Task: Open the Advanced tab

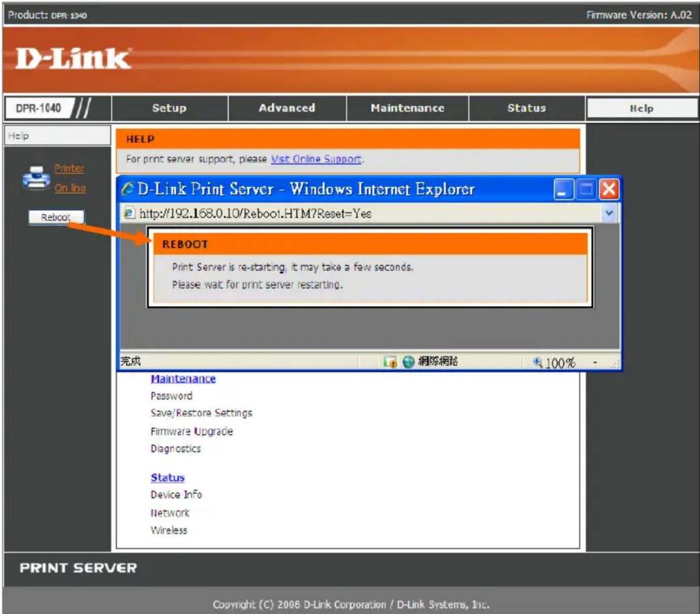Action: pyautogui.click(x=287, y=108)
